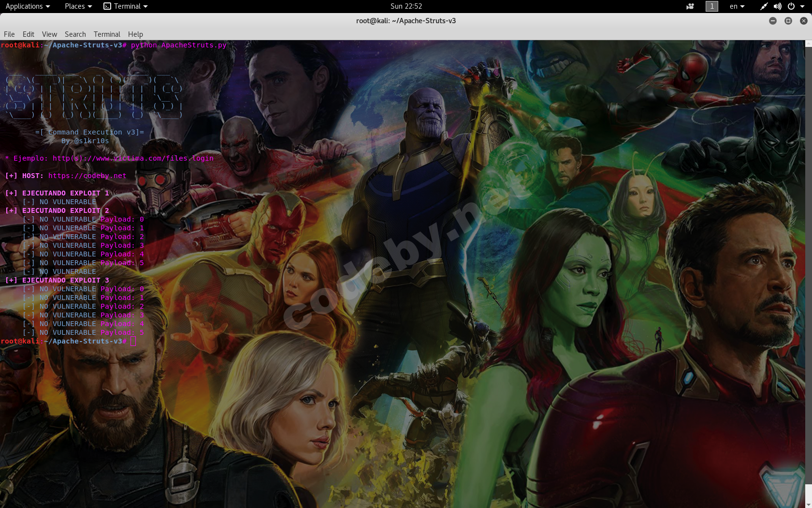Click the volume speaker icon

coord(777,6)
